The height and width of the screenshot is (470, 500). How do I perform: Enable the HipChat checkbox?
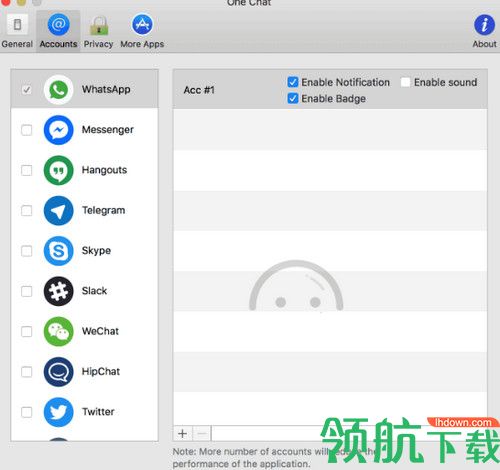coord(27,372)
